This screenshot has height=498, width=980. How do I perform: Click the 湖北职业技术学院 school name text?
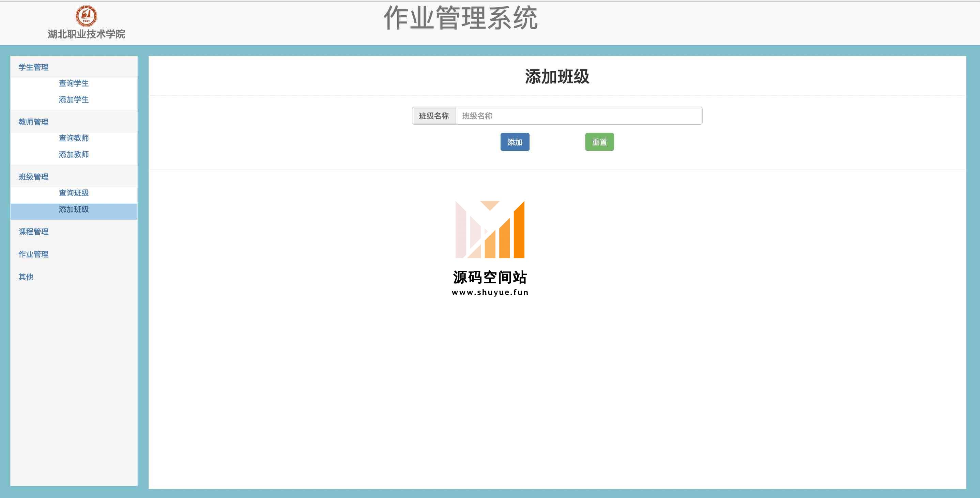[86, 34]
